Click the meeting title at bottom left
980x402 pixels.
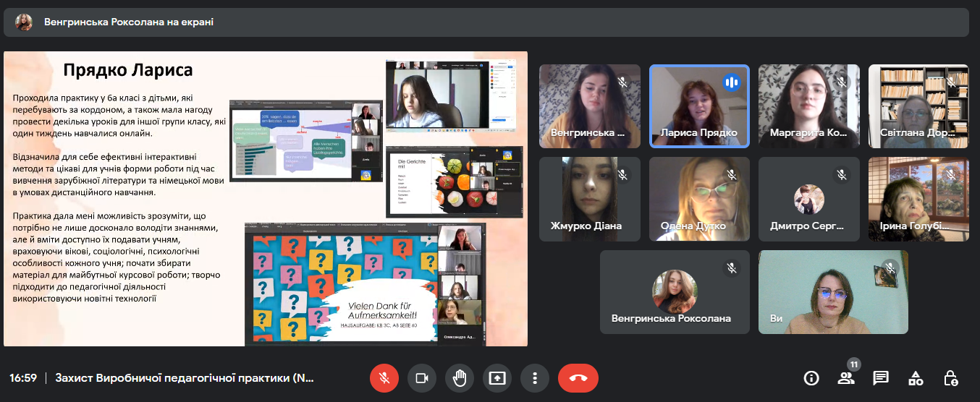click(x=185, y=377)
